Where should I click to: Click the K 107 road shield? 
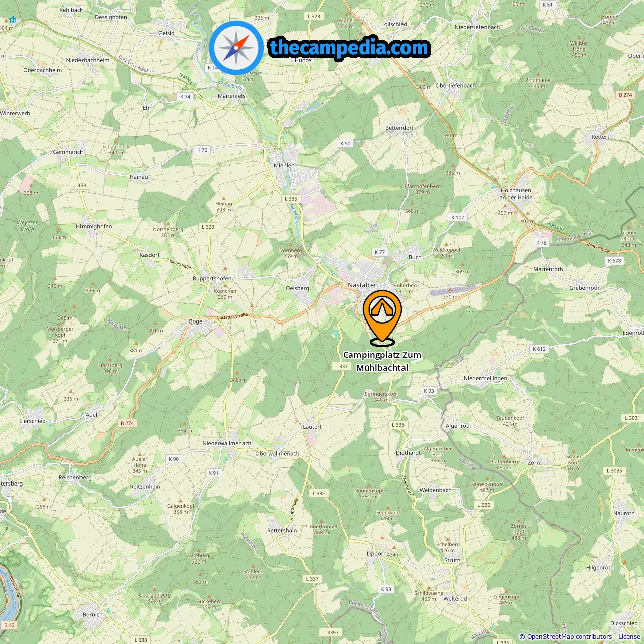(x=458, y=217)
